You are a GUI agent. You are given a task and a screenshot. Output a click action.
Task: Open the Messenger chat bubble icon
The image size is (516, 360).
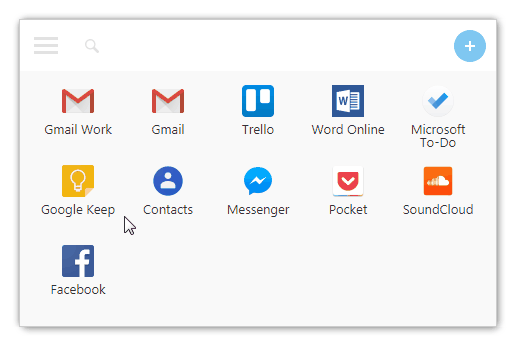(258, 181)
